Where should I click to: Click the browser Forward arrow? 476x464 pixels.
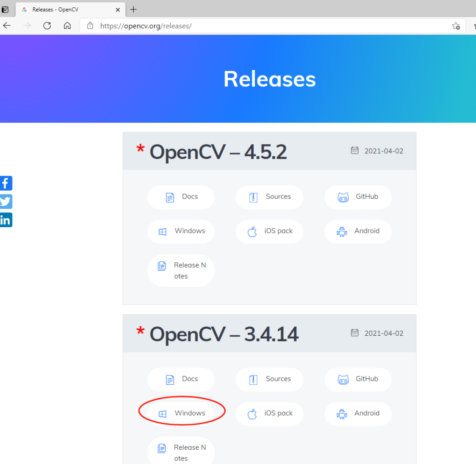coord(27,26)
